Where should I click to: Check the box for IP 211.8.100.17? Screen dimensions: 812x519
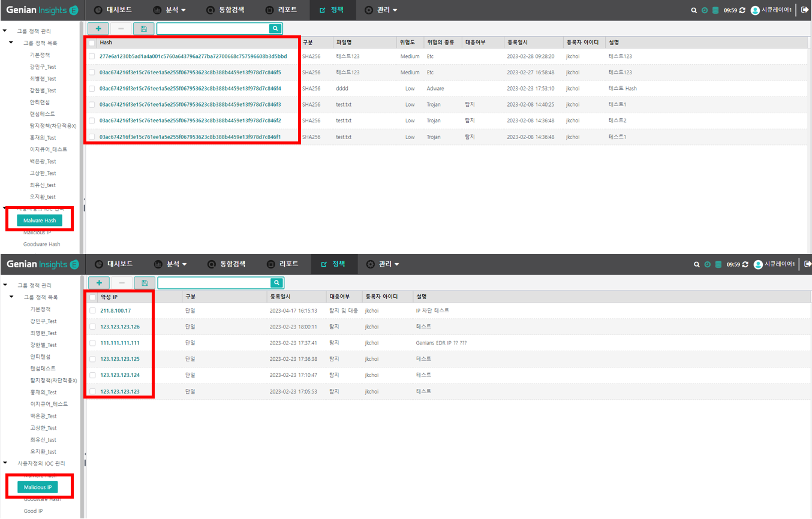pos(92,310)
